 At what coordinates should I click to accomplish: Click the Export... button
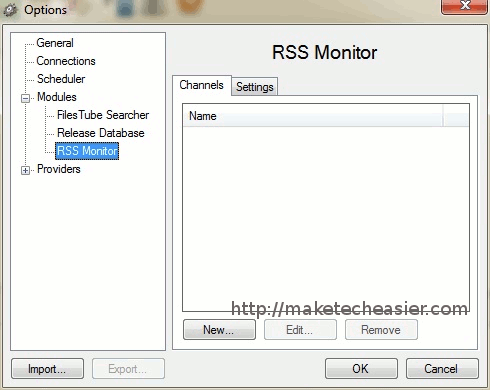click(x=128, y=369)
